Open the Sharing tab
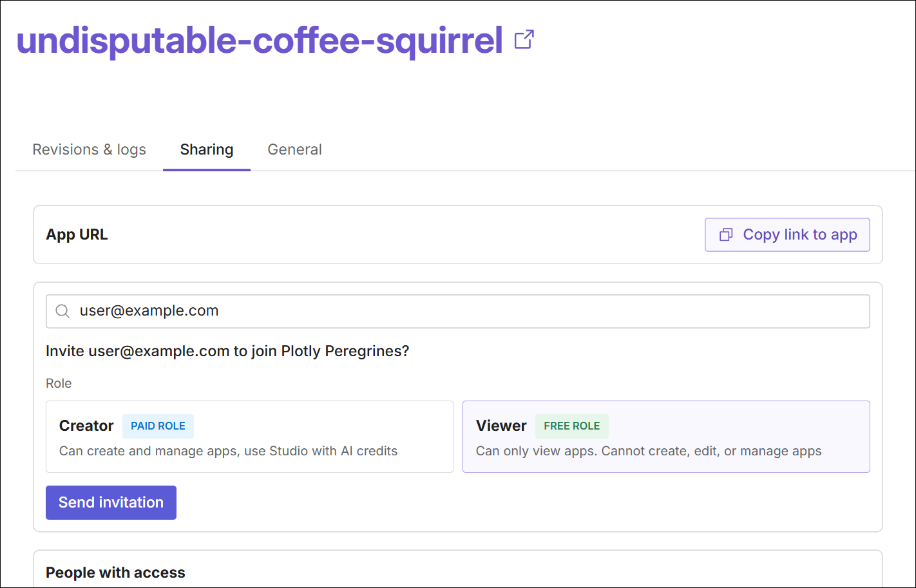This screenshot has width=916, height=588. pos(207,149)
